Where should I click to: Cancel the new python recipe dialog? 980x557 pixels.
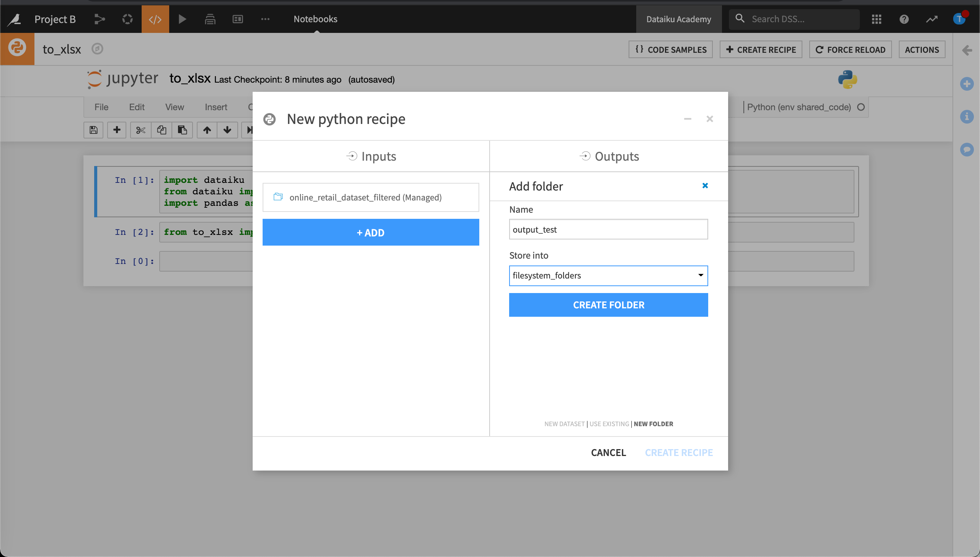point(608,453)
